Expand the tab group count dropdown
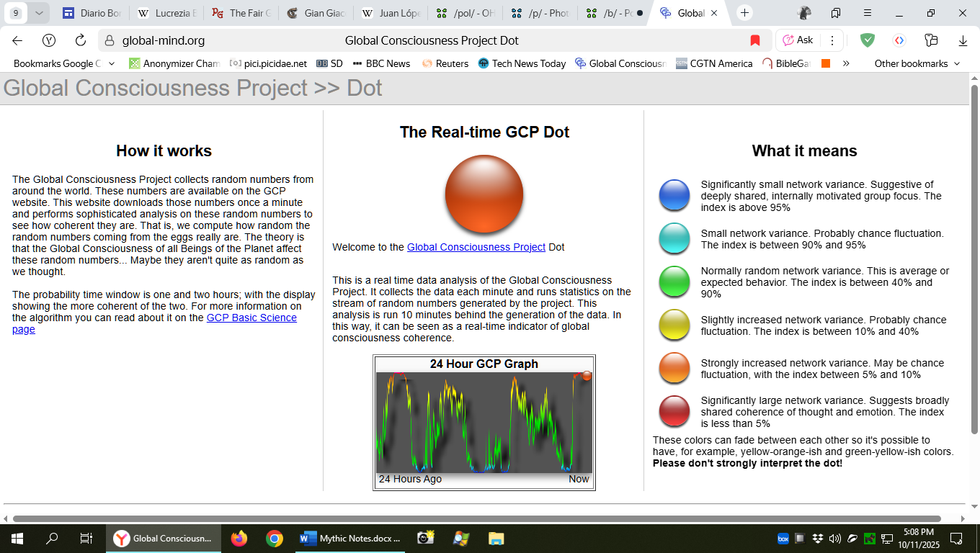 tap(39, 13)
